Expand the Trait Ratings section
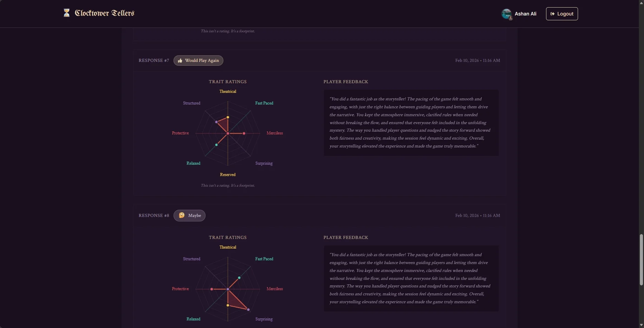Screen dimensions: 644x328 click(x=227, y=81)
